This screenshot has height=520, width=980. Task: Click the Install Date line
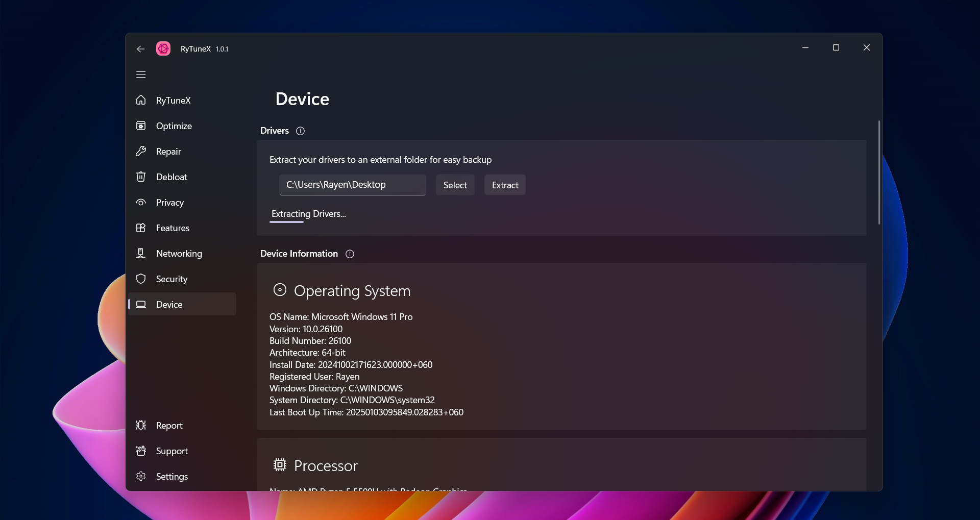351,365
